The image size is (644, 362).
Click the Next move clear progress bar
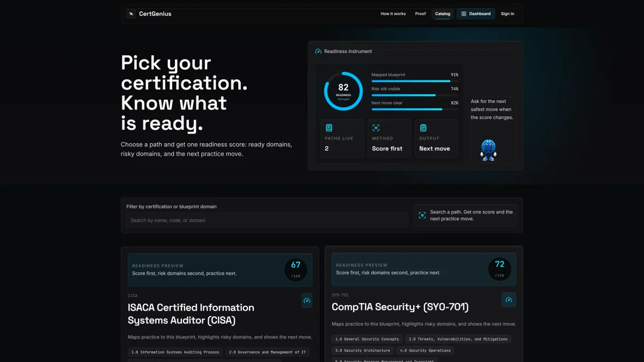click(x=415, y=109)
